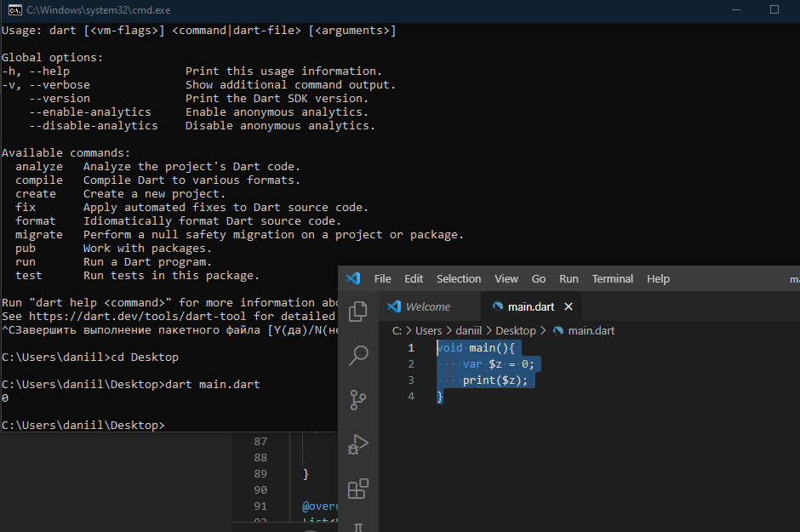Click the '--version' option row

tap(198, 99)
